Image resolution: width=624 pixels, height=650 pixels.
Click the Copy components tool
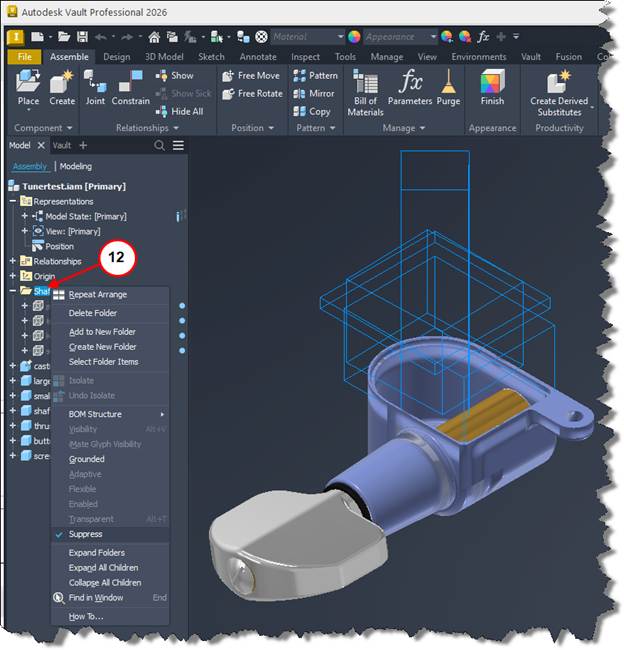coord(312,112)
